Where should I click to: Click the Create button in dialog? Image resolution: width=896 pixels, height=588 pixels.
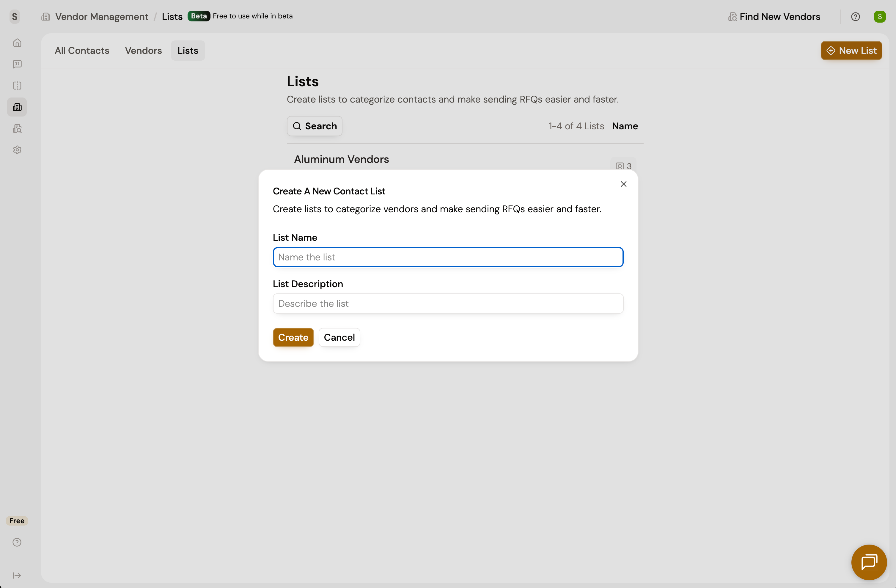(293, 337)
